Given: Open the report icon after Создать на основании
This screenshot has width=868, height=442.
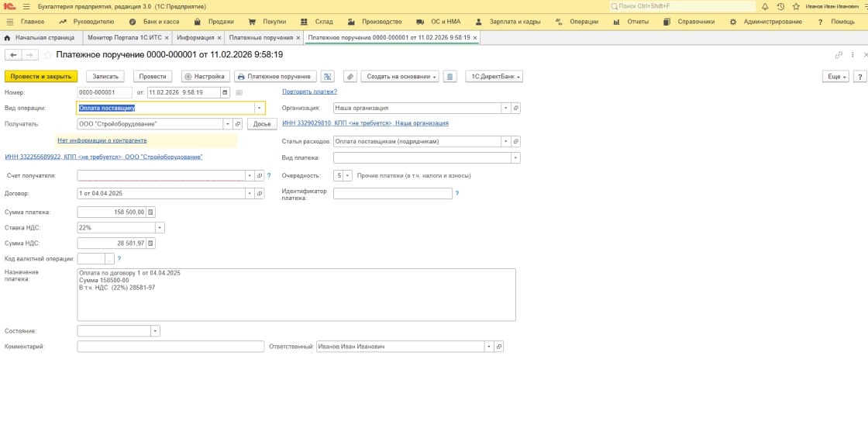Looking at the screenshot, I should [x=450, y=77].
